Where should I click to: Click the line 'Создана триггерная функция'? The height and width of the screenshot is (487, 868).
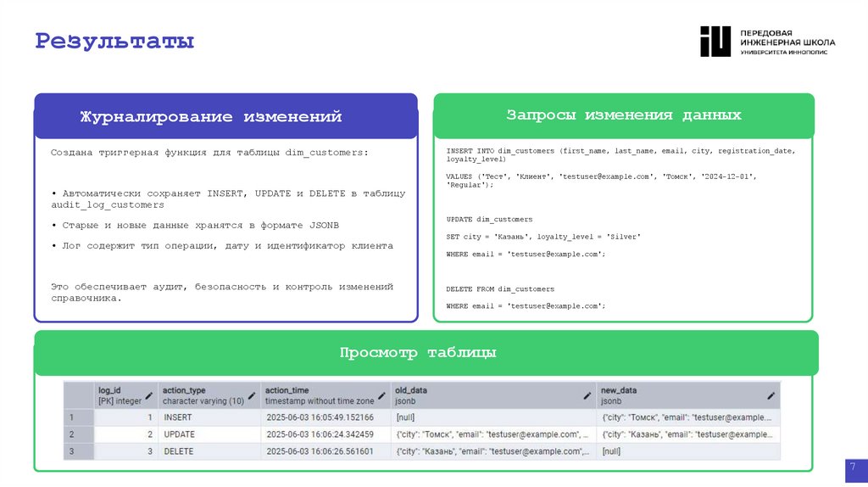209,153
